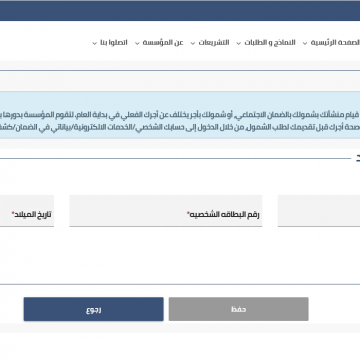This screenshot has height=360, width=360.
Task: Click the grey حفظ save button
Action: coord(239,309)
